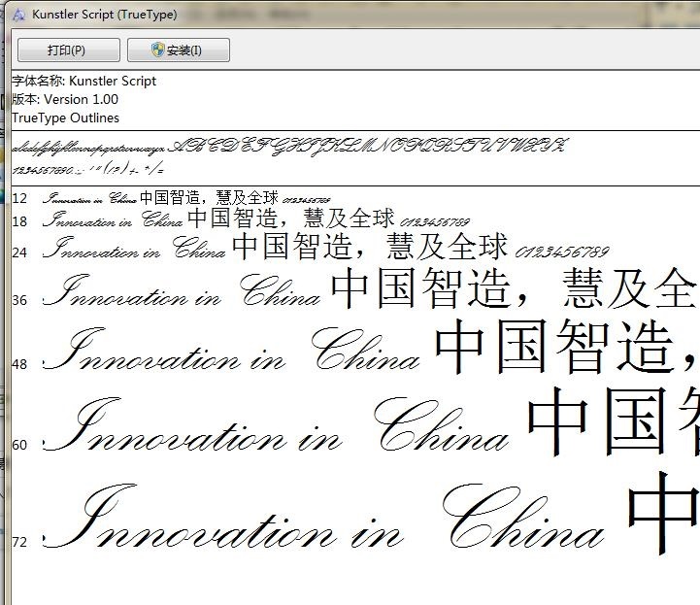Click the size label 72
The width and height of the screenshot is (700, 605).
pos(19,542)
